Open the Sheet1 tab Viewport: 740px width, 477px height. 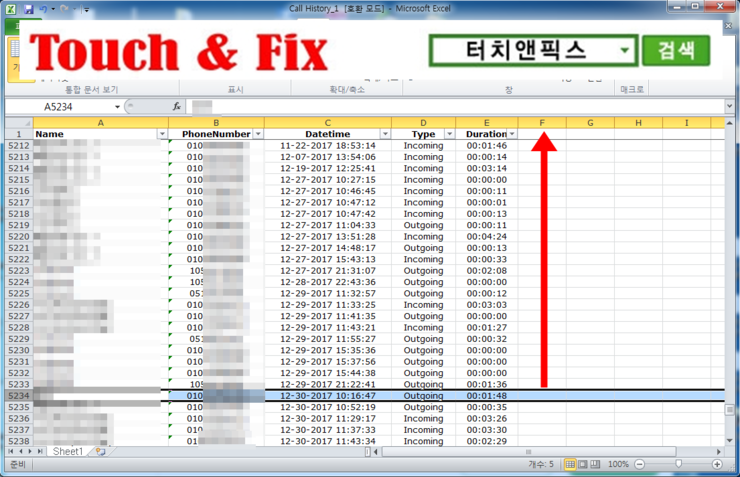[x=67, y=452]
